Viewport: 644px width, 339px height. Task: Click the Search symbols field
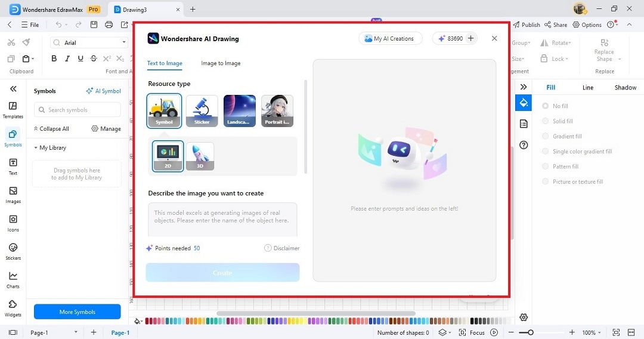click(x=77, y=110)
